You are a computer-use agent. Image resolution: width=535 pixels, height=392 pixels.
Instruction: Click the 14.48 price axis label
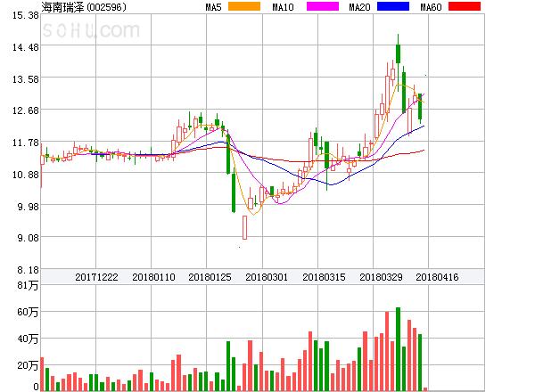click(26, 47)
